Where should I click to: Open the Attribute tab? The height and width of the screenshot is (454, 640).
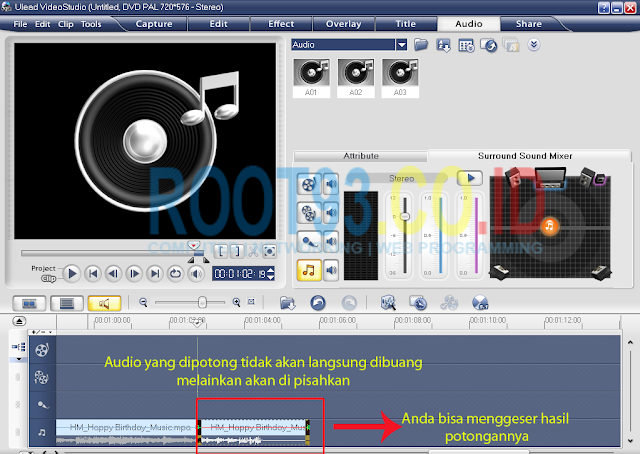(360, 156)
